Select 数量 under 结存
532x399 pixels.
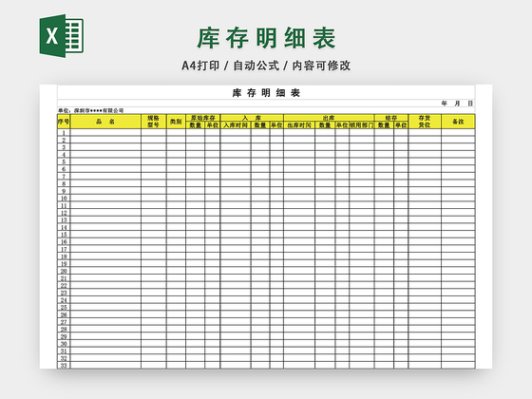pyautogui.click(x=384, y=125)
